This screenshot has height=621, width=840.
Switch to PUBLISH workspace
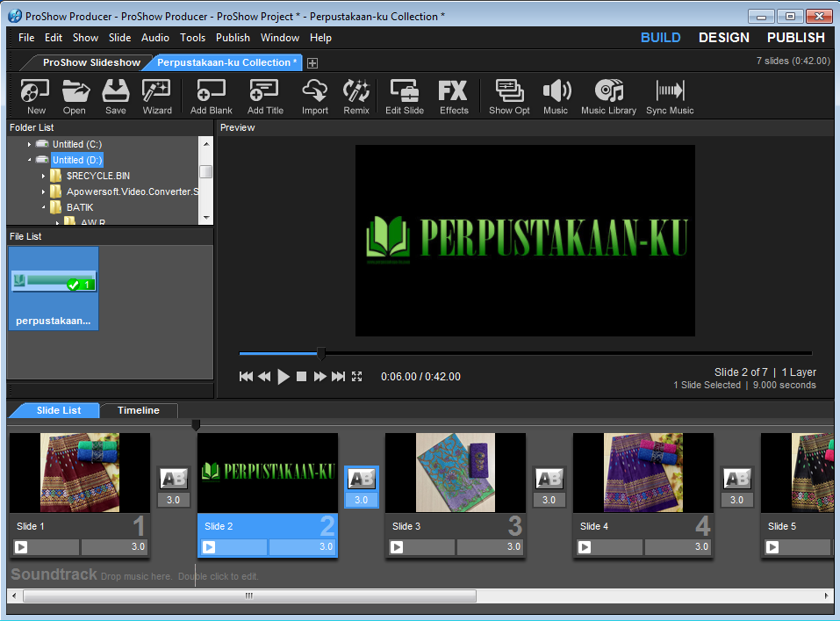point(795,38)
